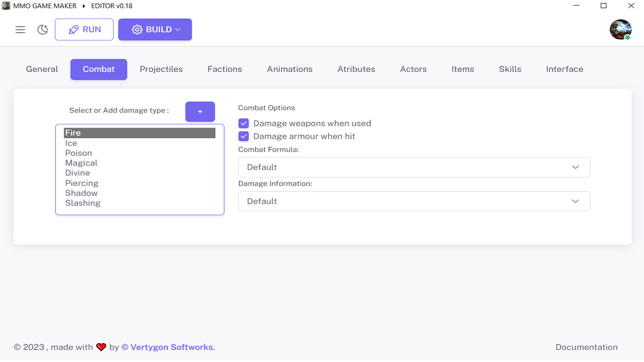The width and height of the screenshot is (644, 362).
Task: Select the Poison damage type
Action: coord(78,153)
